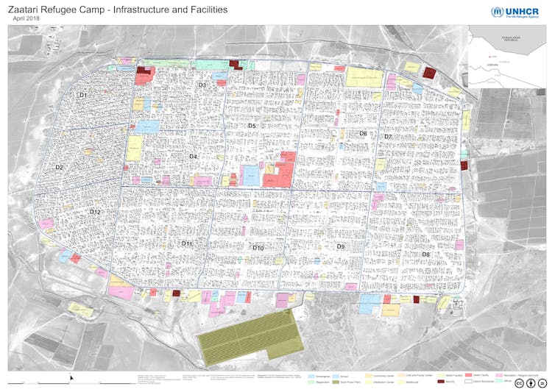Click the Security dark red legend swatch
Image resolution: width=555 pixels, height=392 pixels.
pos(442,382)
